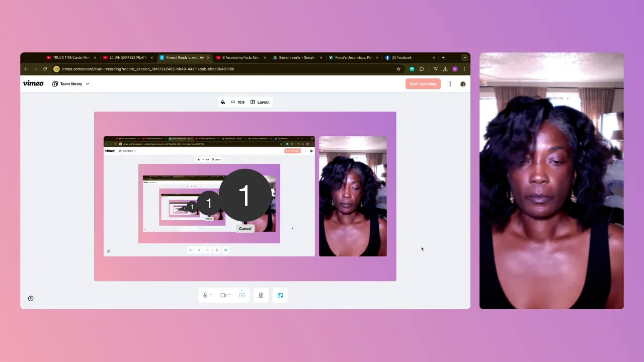Image resolution: width=644 pixels, height=362 pixels.
Task: Open the browser downloads icon
Action: pyautogui.click(x=445, y=69)
